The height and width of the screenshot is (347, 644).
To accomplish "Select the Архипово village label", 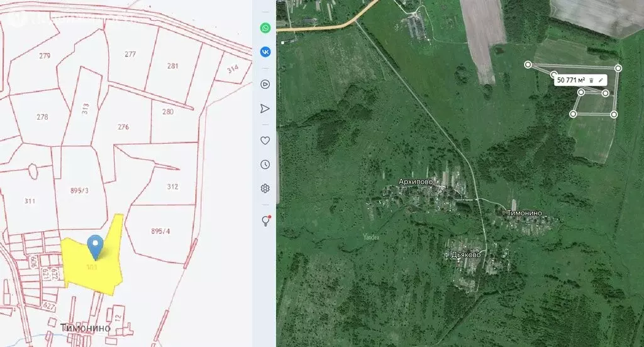I will tap(416, 181).
